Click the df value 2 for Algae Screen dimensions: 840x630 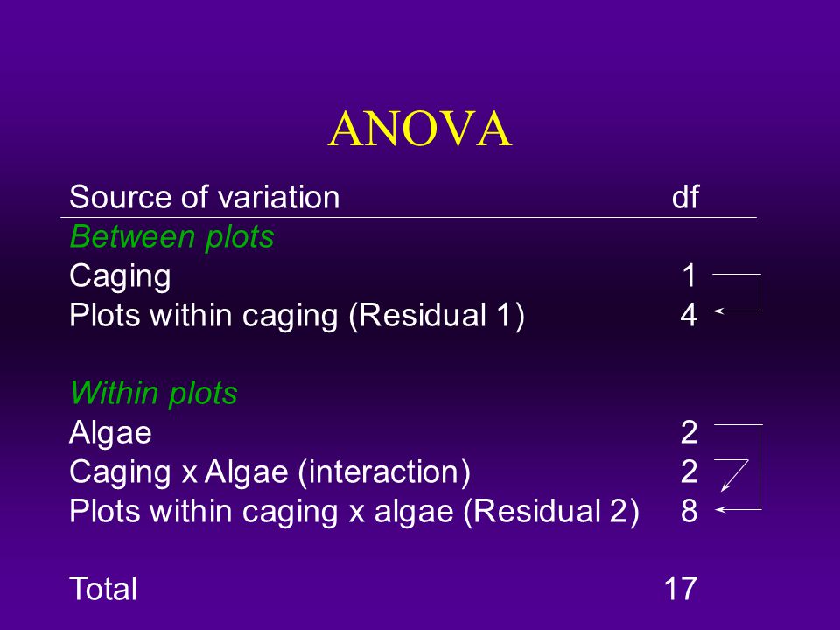pos(689,432)
